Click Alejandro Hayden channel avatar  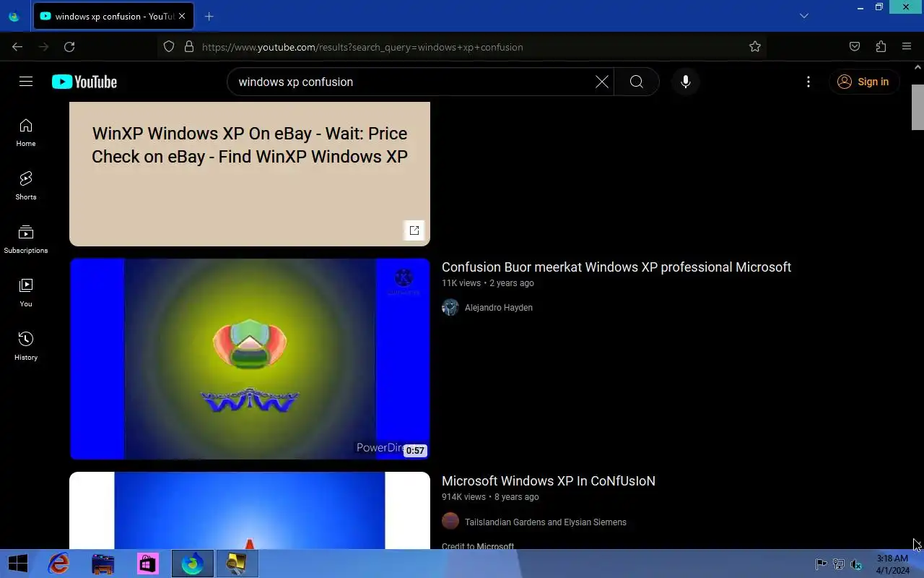click(450, 308)
